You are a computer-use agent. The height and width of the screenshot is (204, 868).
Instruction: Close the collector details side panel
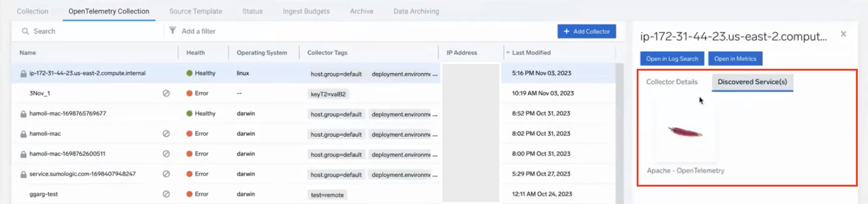point(843,34)
